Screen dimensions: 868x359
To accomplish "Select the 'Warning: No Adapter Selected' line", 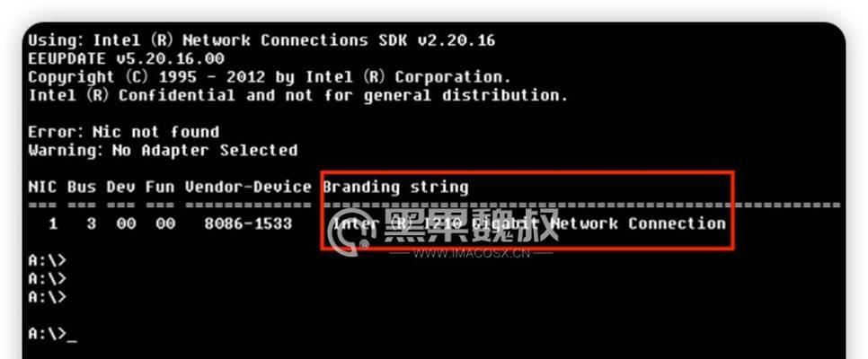I will coord(163,151).
